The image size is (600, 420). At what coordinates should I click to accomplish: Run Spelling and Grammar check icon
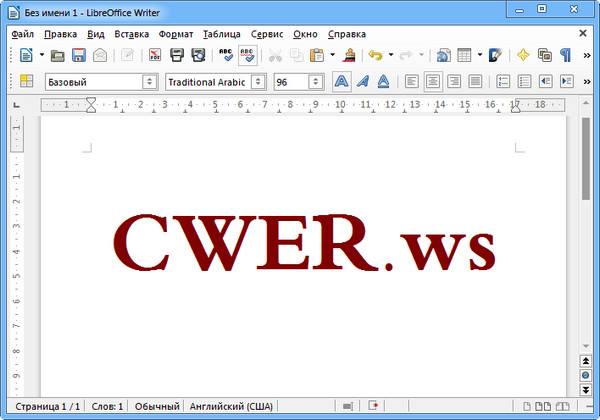click(226, 55)
